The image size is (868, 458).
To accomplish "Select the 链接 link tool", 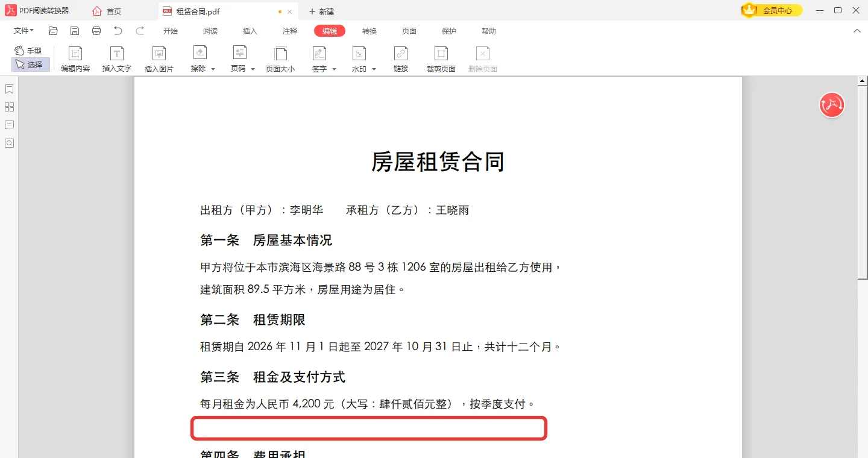I will pos(401,60).
